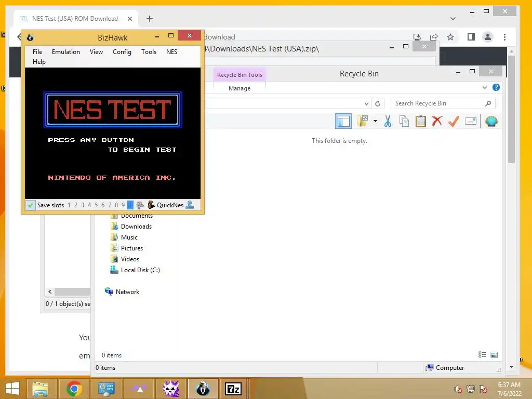Refresh the Recycle Bin view
The image size is (532, 399).
click(378, 103)
